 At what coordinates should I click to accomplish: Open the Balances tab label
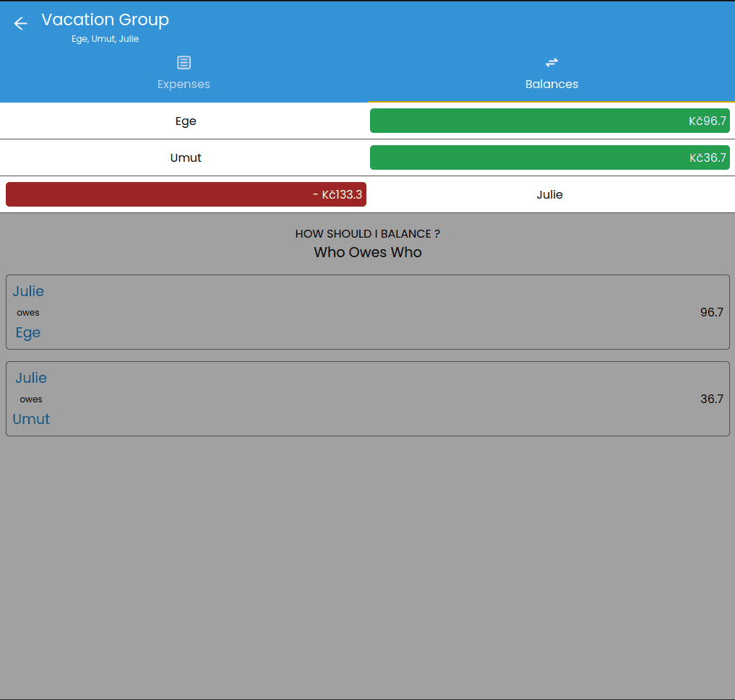551,84
